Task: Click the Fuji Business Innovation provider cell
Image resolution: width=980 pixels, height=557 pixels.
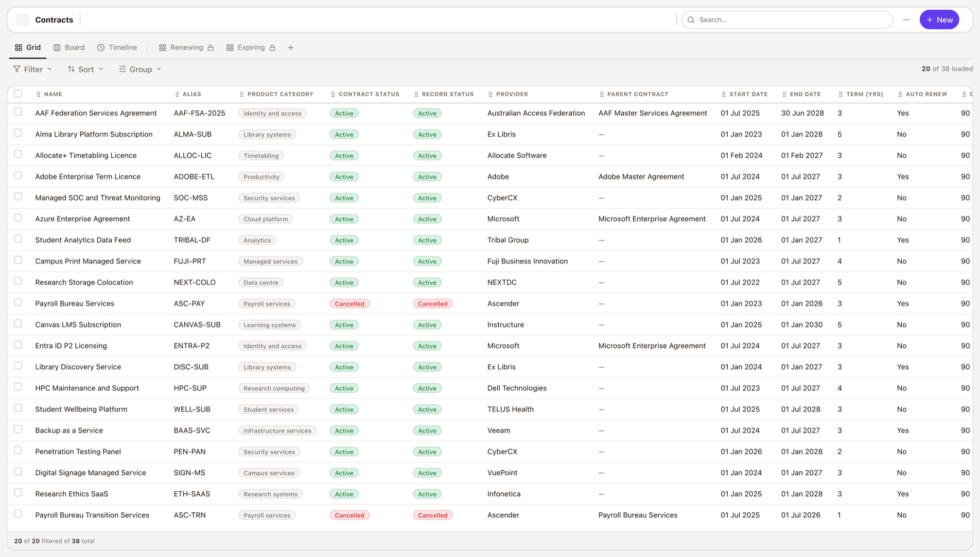Action: pos(527,261)
